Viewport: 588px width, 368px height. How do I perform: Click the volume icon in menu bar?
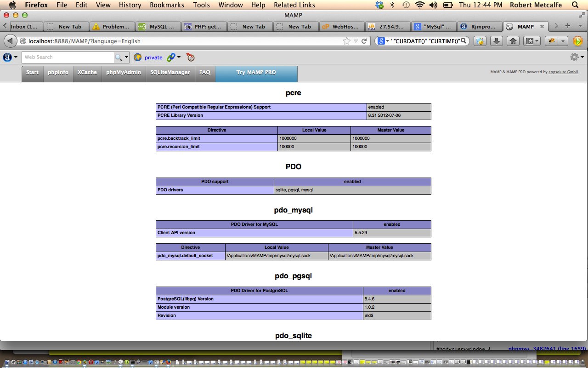434,5
